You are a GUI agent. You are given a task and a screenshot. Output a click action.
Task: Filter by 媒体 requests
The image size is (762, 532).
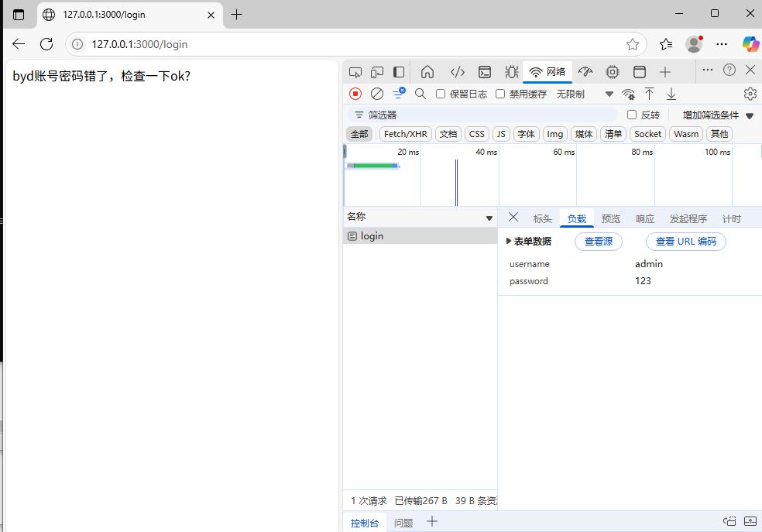tap(584, 134)
